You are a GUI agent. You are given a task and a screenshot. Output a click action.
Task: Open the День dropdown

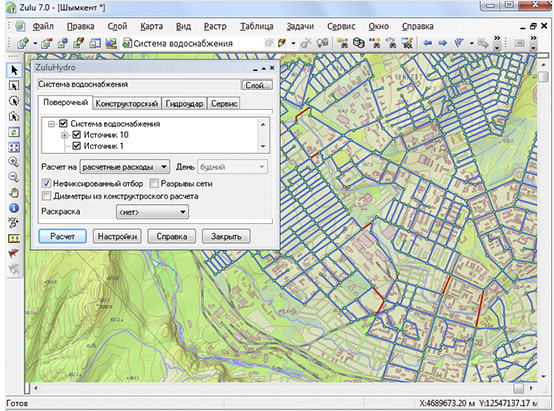pyautogui.click(x=232, y=167)
